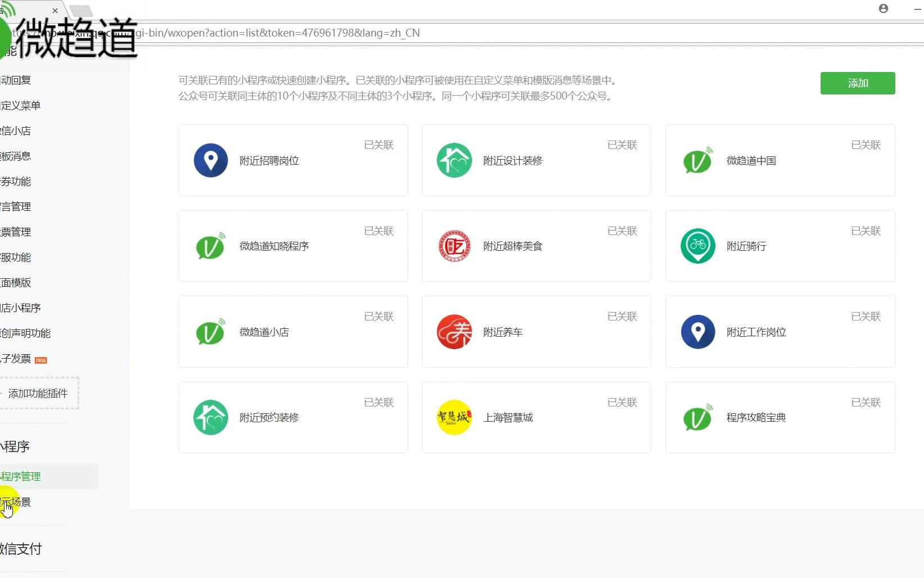Open 客服功能 sidebar item
Screen dimensions: 924x578
16,257
